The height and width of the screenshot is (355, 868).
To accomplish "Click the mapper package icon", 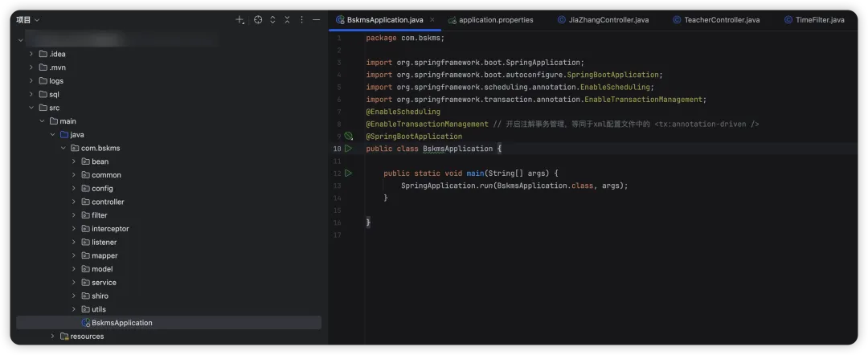I will pos(86,255).
